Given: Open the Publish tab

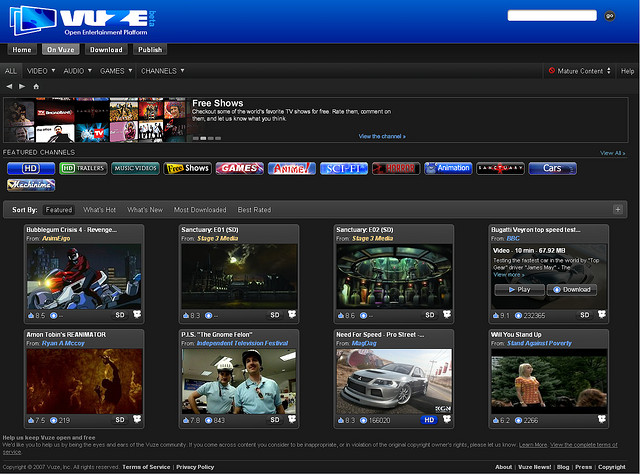Looking at the screenshot, I should tap(150, 50).
